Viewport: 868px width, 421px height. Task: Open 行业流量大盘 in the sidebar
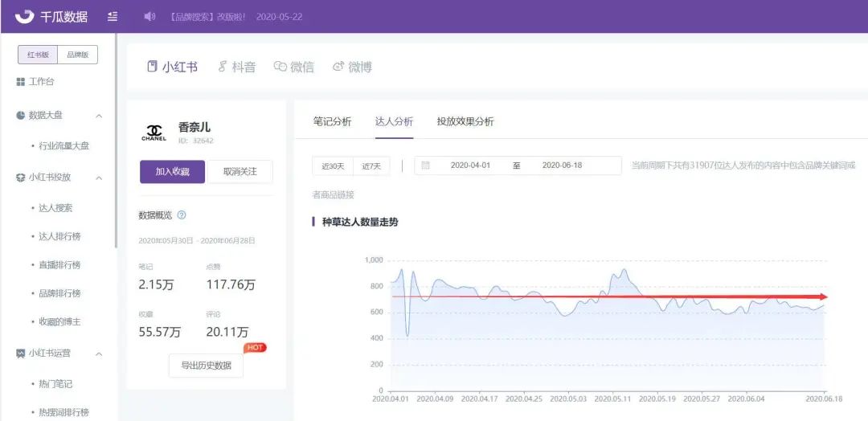coord(64,146)
